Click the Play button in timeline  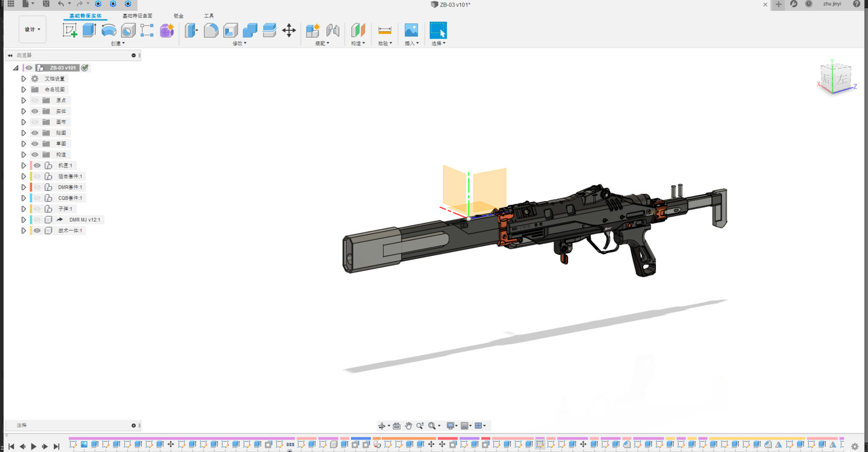[34, 447]
